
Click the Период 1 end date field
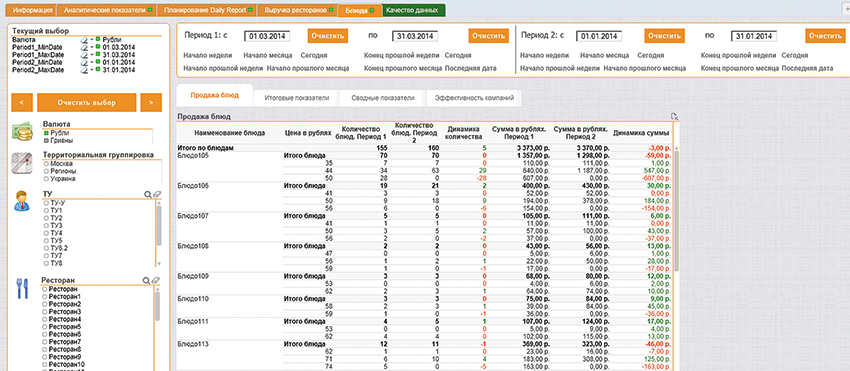(415, 36)
